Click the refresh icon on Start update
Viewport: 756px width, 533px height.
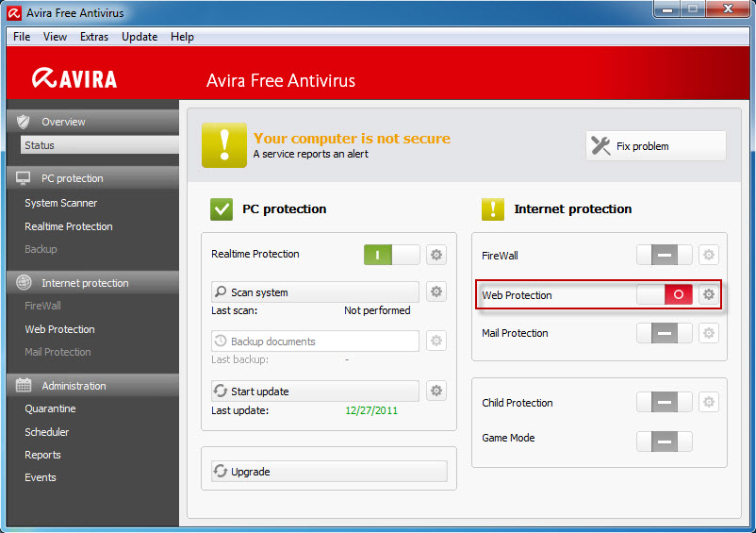(221, 391)
